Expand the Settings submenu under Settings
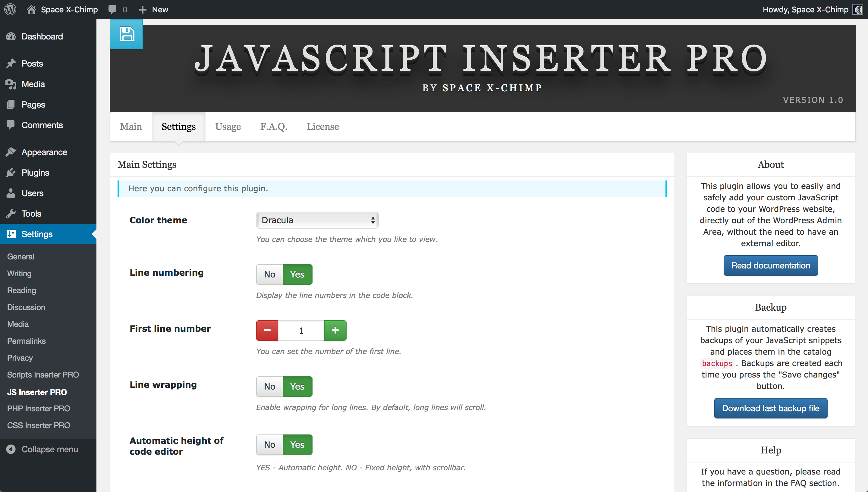This screenshot has height=492, width=868. (37, 233)
